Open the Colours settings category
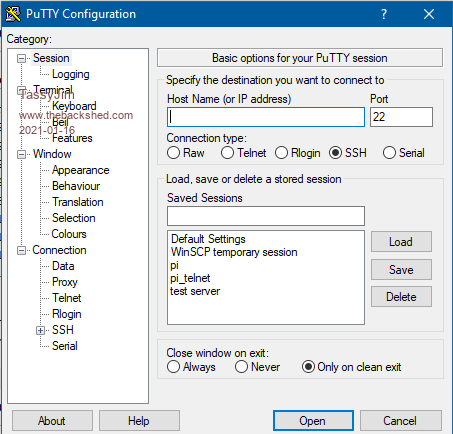The width and height of the screenshot is (453, 434). pos(69,234)
